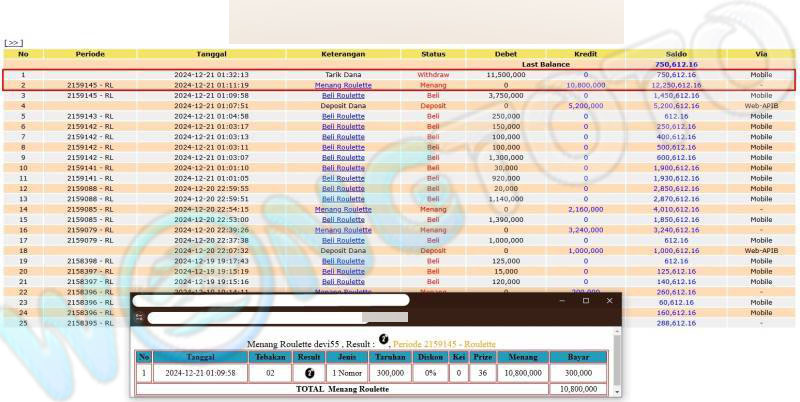
Task: Maximize the roulette detail popup window
Action: pos(585,300)
